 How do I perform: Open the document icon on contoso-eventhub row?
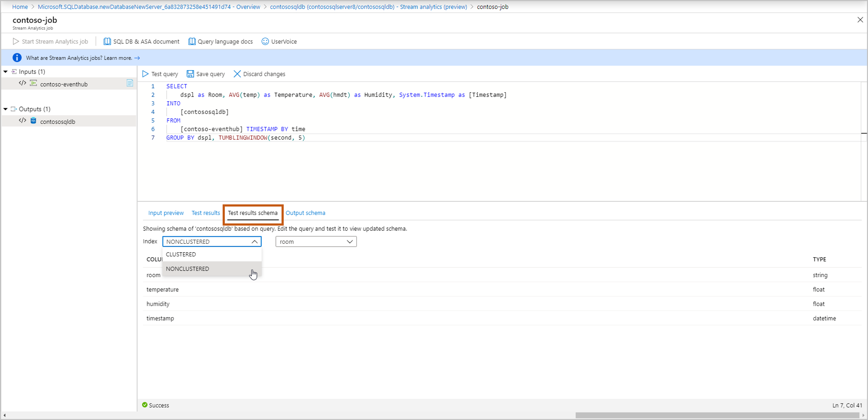coord(130,83)
